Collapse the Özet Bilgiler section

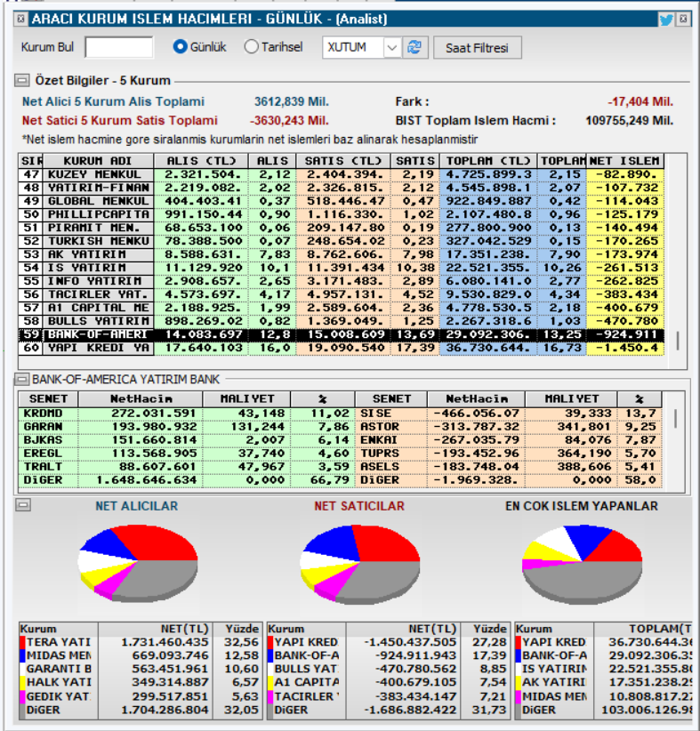(x=21, y=80)
